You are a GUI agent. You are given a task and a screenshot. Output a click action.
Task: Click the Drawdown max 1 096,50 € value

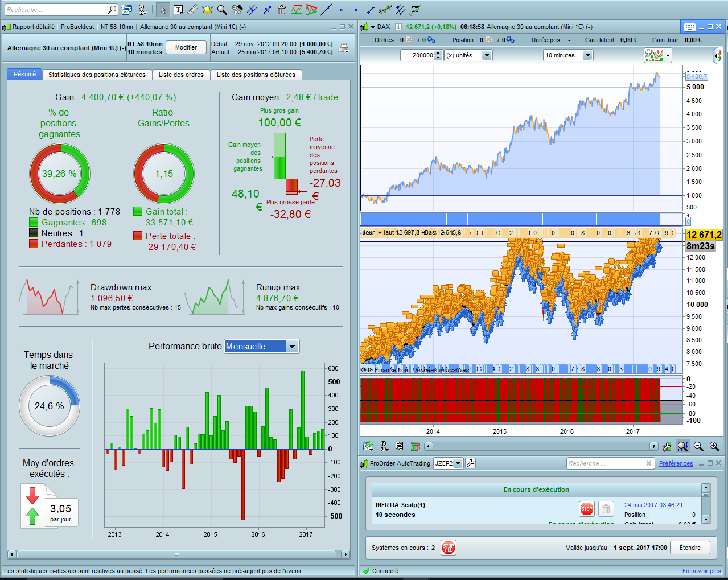click(112, 298)
